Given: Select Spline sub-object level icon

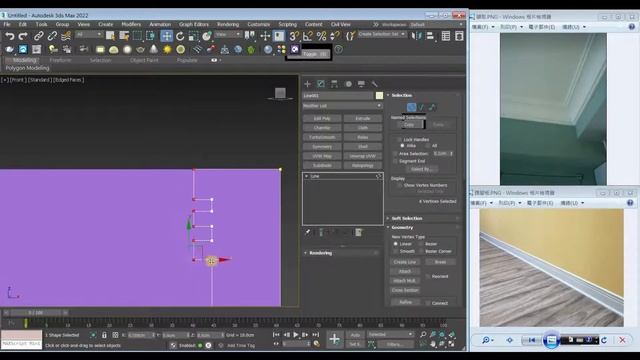Looking at the screenshot, I should click(432, 107).
